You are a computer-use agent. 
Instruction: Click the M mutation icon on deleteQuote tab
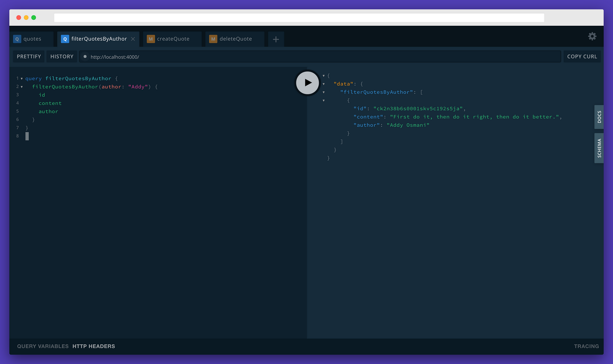click(x=213, y=39)
